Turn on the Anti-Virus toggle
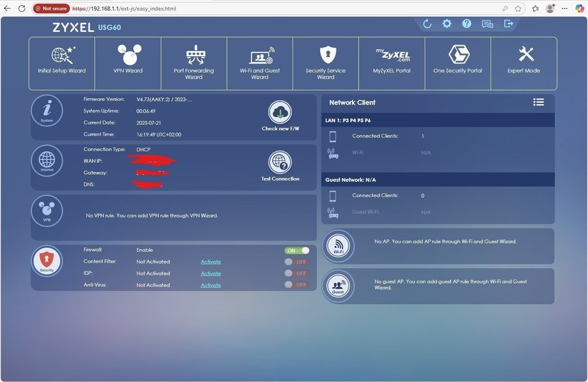The width and height of the screenshot is (588, 382). pos(297,285)
